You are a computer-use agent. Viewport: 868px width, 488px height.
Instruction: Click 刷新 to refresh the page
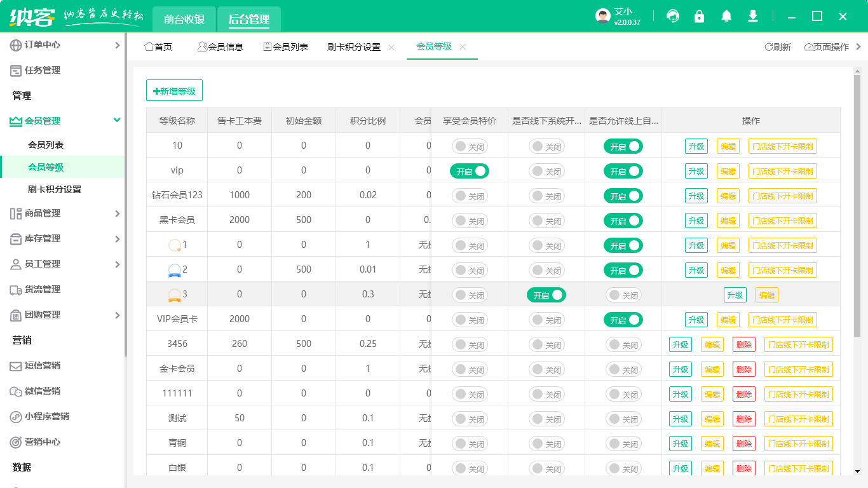click(778, 46)
